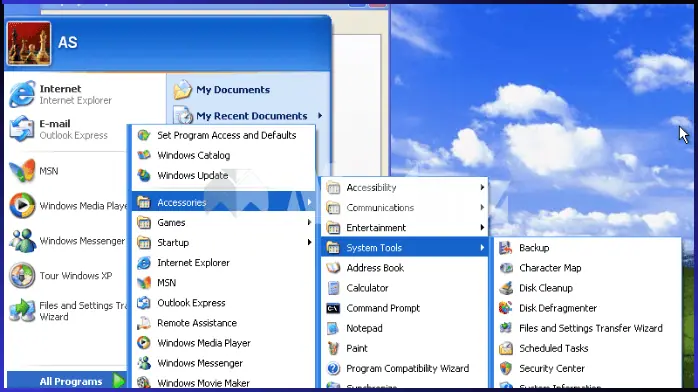
Task: Click Windows Messenger icon in All Programs menu
Action: [x=144, y=363]
